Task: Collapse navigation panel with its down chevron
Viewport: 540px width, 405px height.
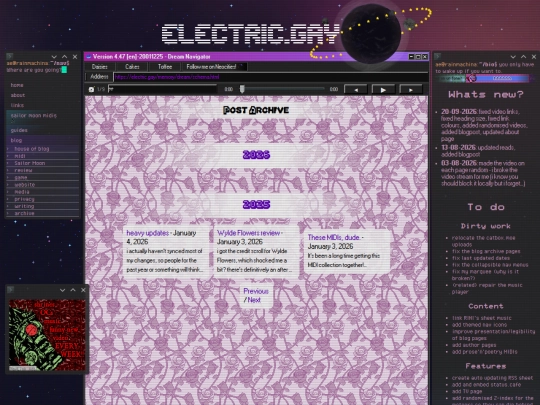Action: click(54, 56)
